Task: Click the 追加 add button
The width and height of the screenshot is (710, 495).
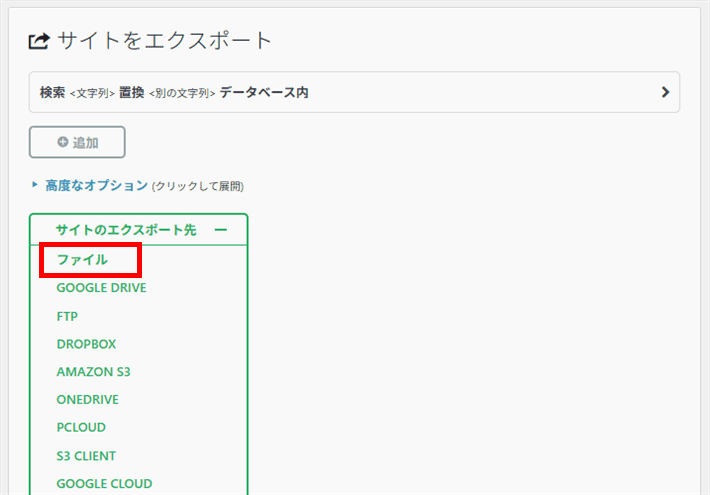Action: (77, 142)
